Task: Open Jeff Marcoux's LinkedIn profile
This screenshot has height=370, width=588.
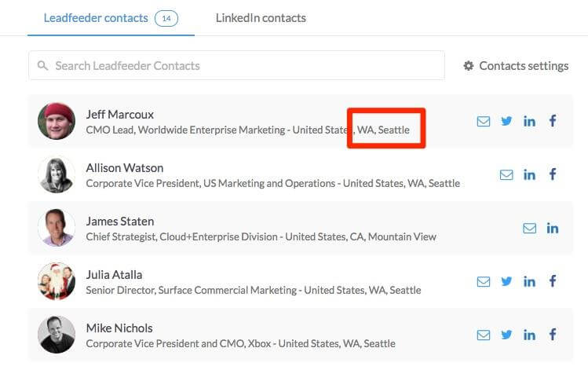Action: (529, 121)
